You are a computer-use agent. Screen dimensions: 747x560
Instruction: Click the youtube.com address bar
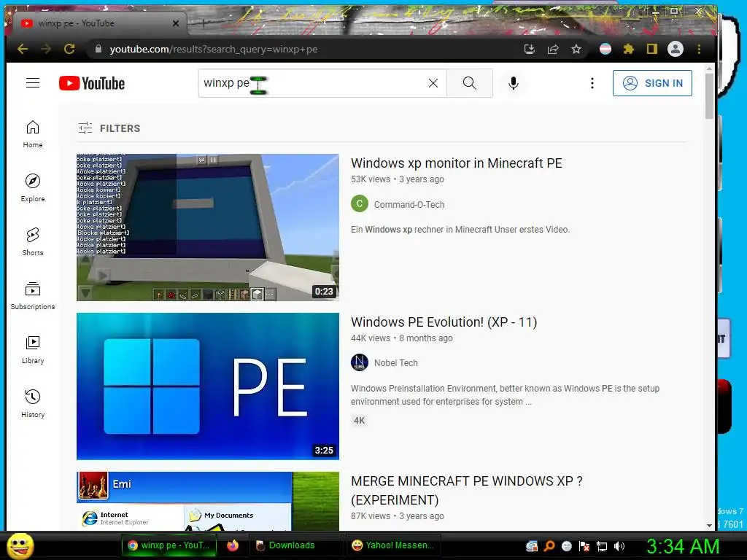pos(305,49)
